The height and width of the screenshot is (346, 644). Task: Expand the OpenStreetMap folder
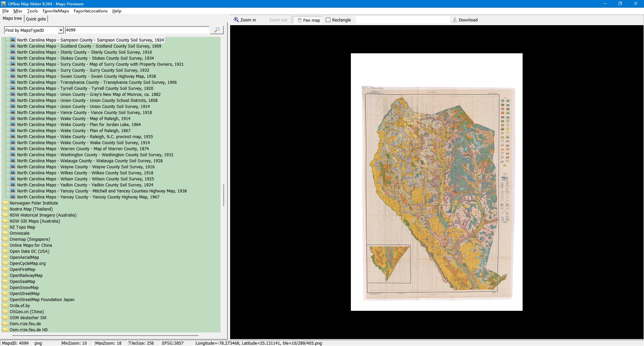[x=24, y=294]
